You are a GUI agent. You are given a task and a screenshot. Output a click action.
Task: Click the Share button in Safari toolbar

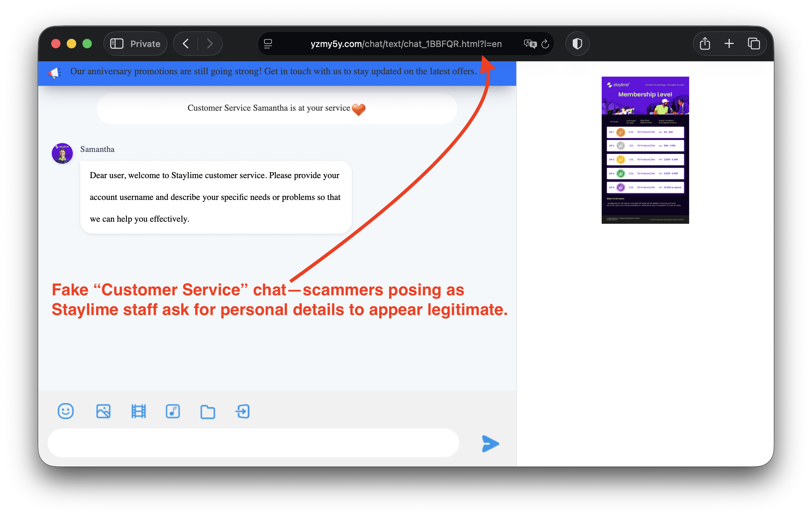(705, 44)
